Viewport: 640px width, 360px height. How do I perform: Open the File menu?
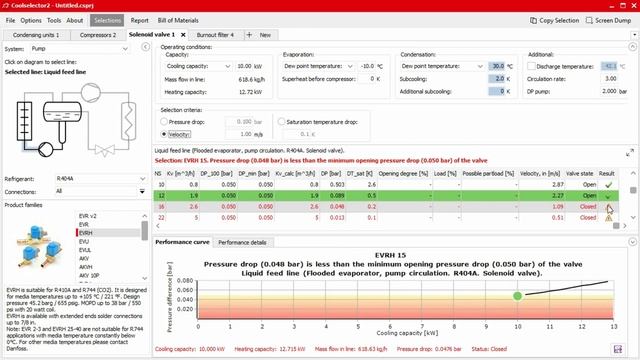tap(10, 20)
